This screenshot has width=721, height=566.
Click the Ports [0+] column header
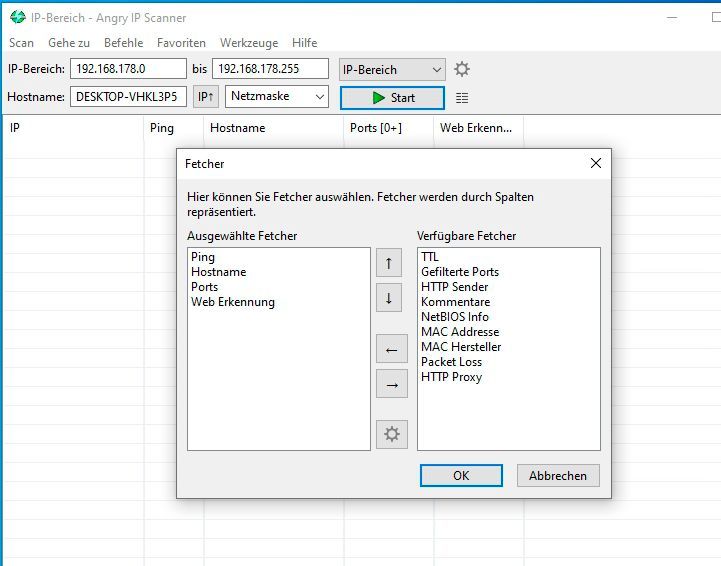pos(389,128)
